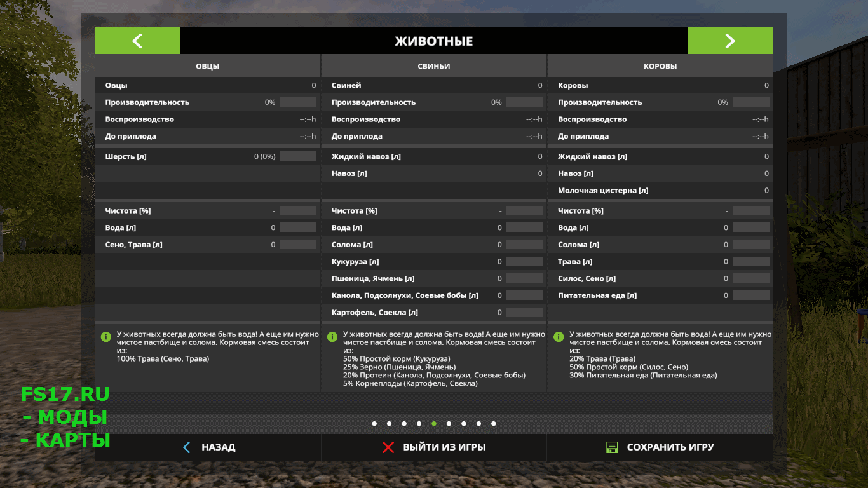This screenshot has width=868, height=488.
Task: Select the first page indicator dot
Action: pyautogui.click(x=374, y=423)
